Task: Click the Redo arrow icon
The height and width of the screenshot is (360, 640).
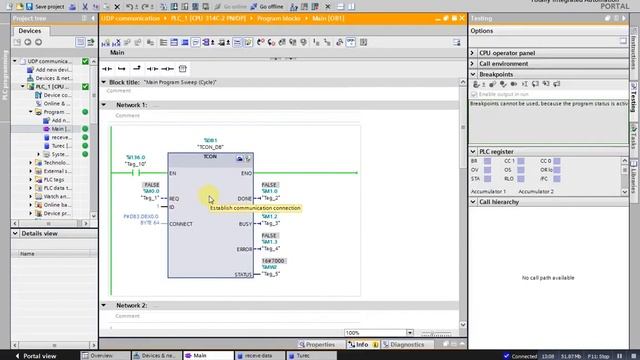Action: (145, 7)
